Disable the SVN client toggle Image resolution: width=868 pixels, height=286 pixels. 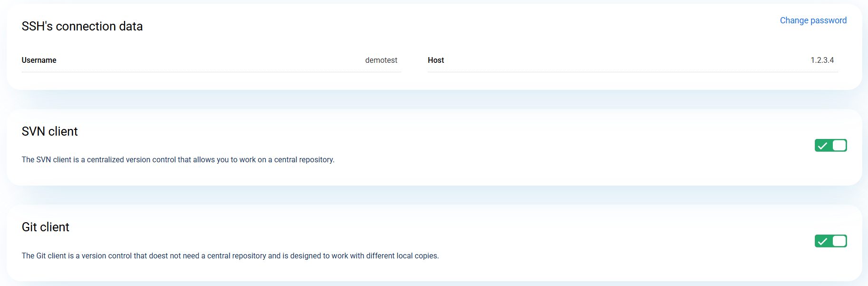(830, 146)
